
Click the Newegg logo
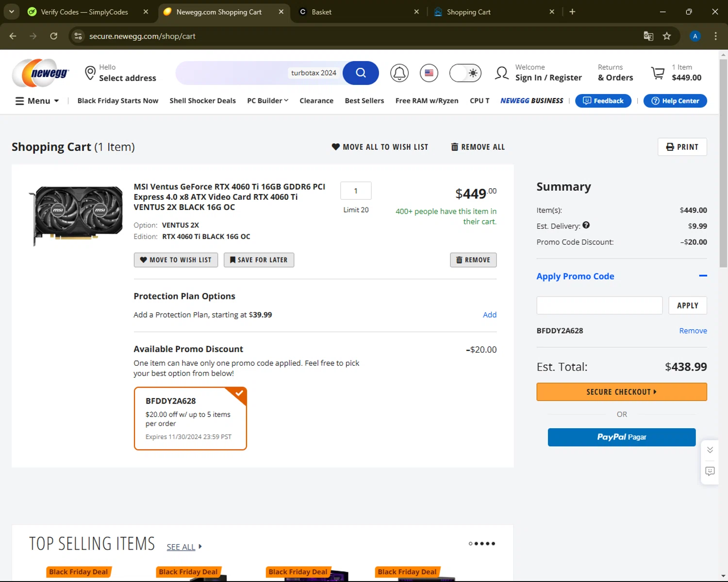tap(41, 73)
